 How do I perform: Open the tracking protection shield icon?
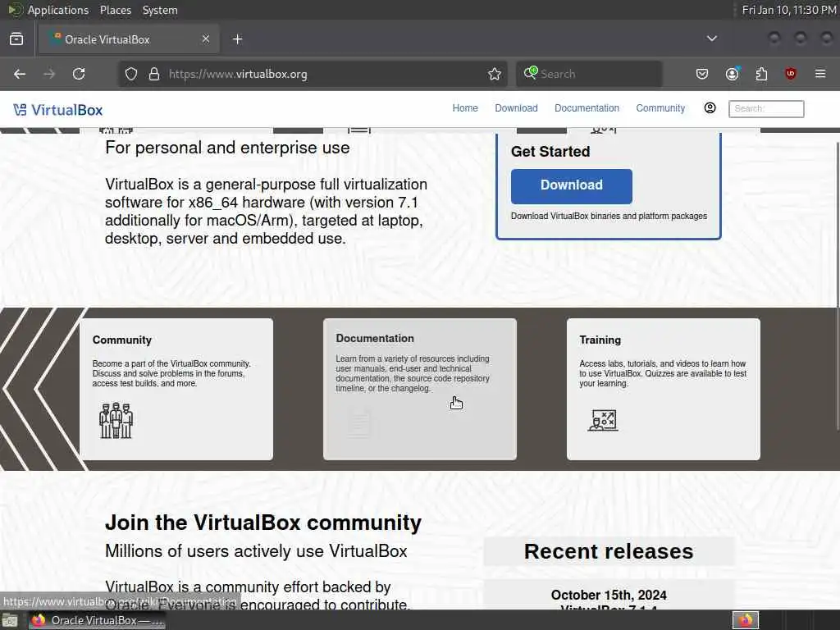point(131,74)
